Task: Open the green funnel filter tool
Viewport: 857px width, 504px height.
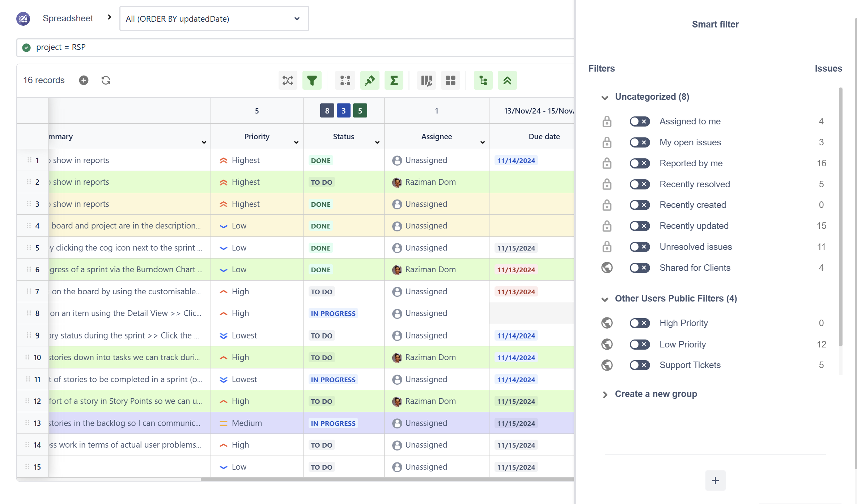Action: [312, 80]
